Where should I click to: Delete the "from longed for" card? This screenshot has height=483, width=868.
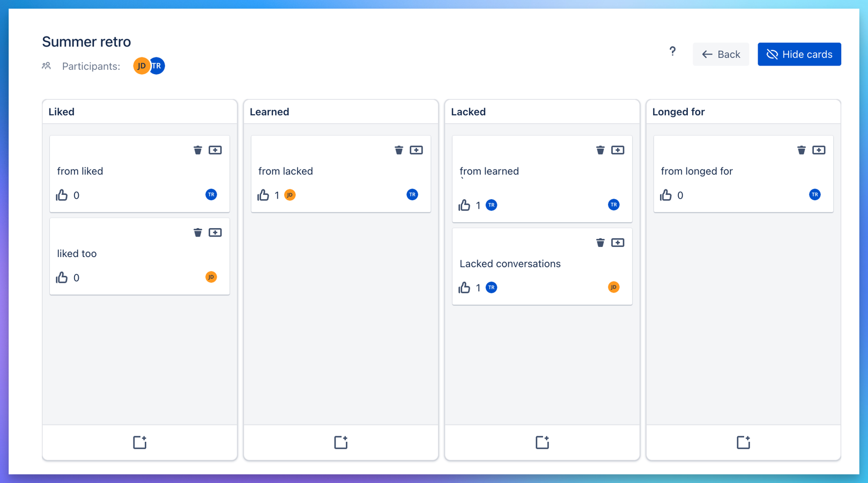(802, 150)
